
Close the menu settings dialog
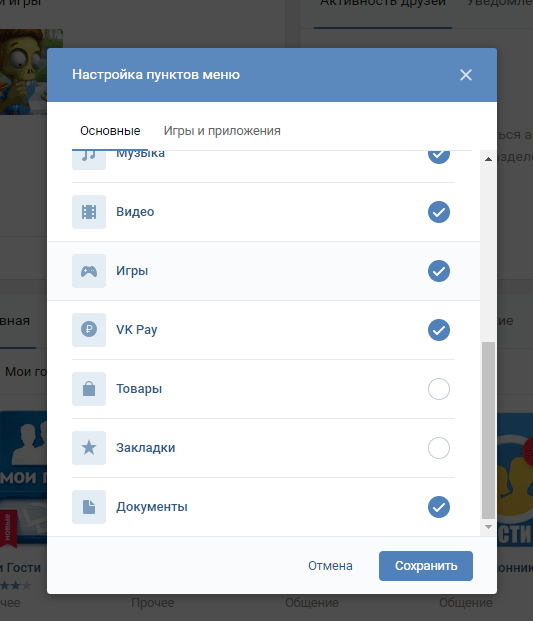click(x=466, y=75)
